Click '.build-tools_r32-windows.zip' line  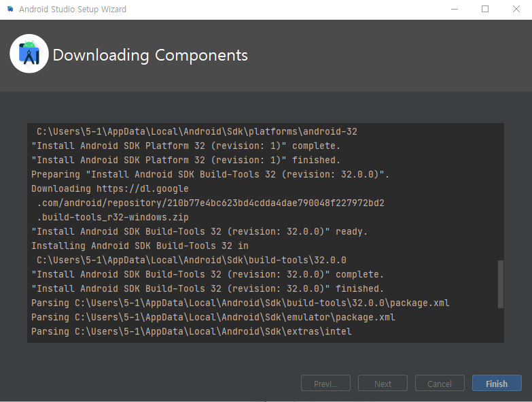(113, 217)
